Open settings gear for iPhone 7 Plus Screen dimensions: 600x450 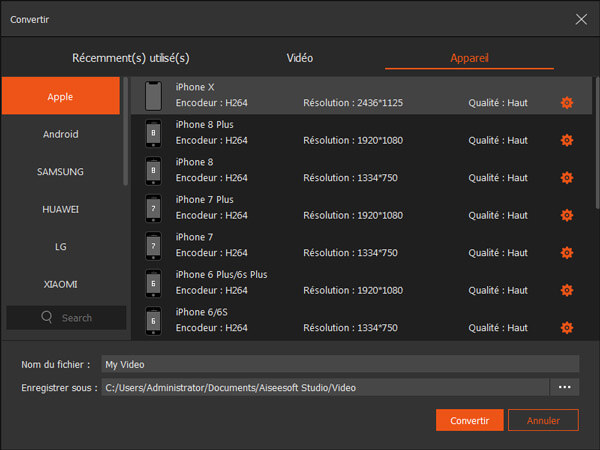[567, 215]
